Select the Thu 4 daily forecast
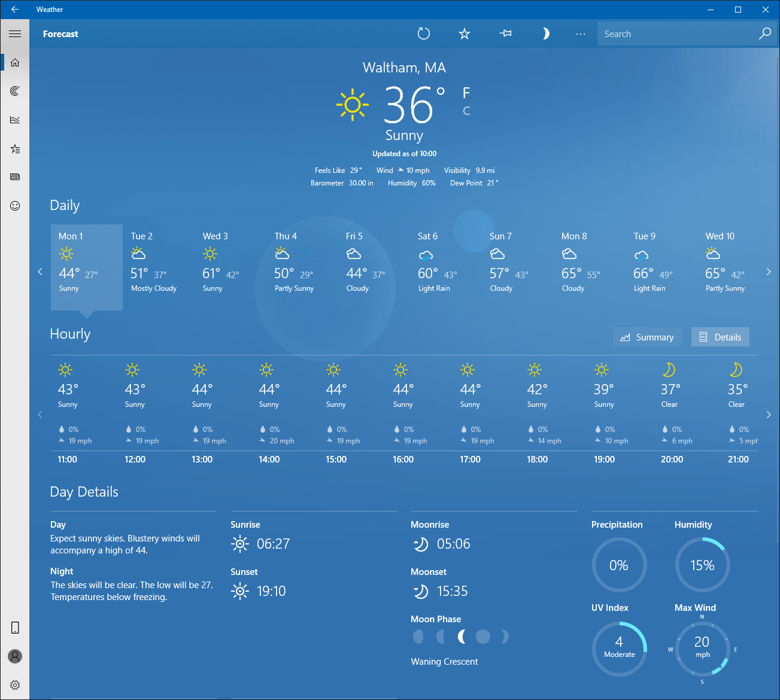The image size is (780, 700). (302, 267)
